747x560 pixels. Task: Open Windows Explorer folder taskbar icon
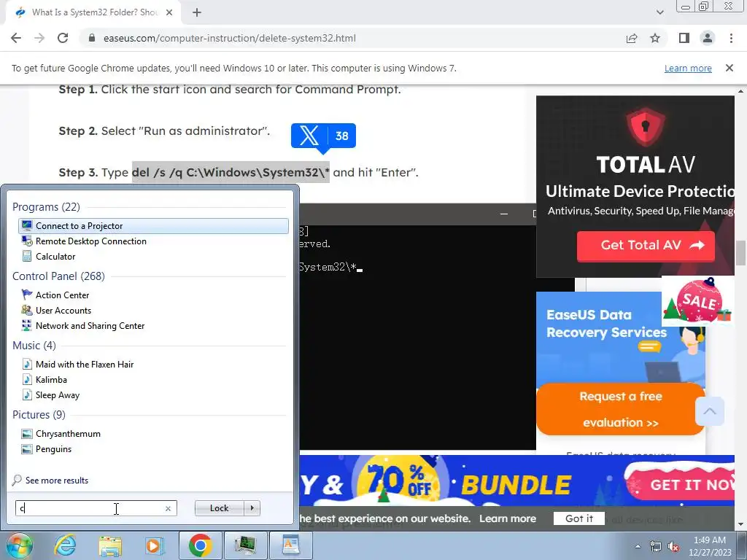[110, 545]
